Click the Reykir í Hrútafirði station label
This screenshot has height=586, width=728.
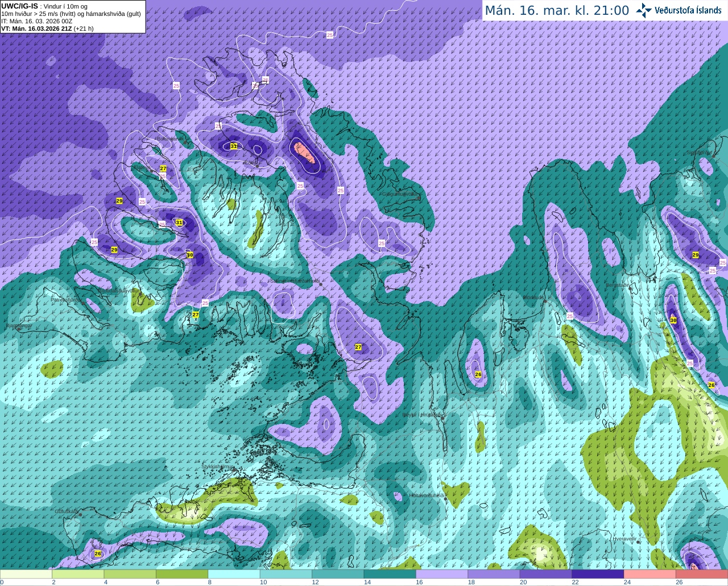pos(423,415)
